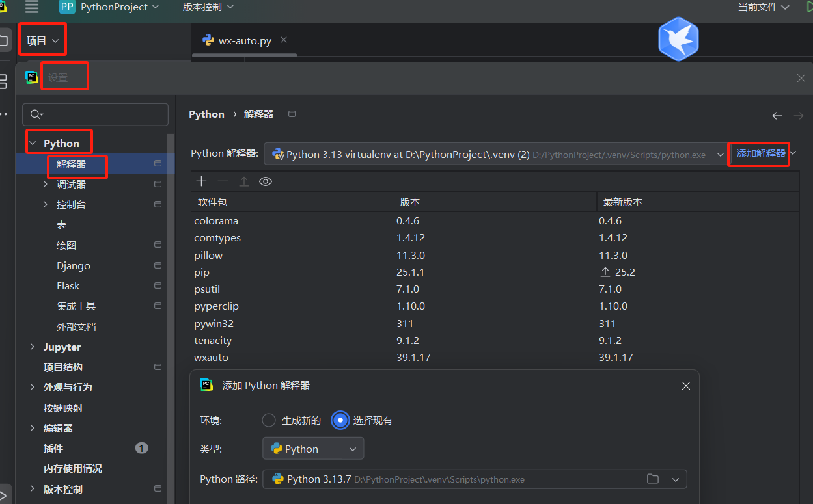
Task: Expand the Jupyter settings tree node
Action: click(32, 347)
